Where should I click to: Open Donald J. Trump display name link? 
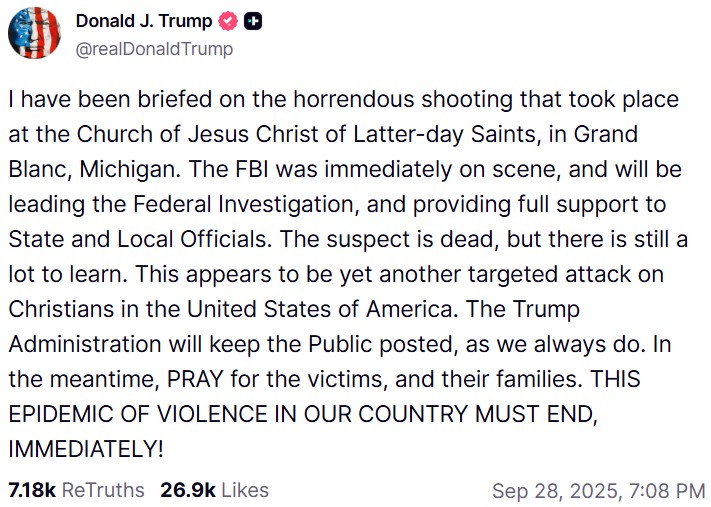(144, 21)
